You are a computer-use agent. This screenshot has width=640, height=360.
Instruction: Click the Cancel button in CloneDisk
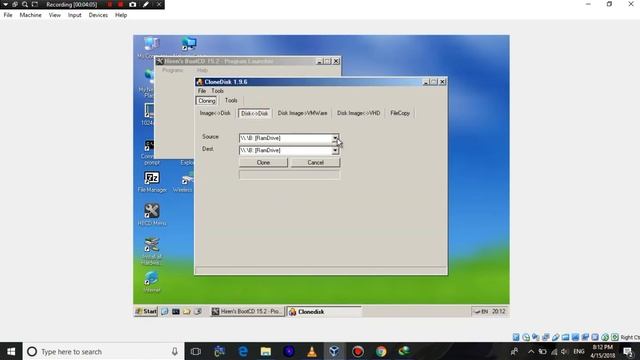tap(316, 162)
